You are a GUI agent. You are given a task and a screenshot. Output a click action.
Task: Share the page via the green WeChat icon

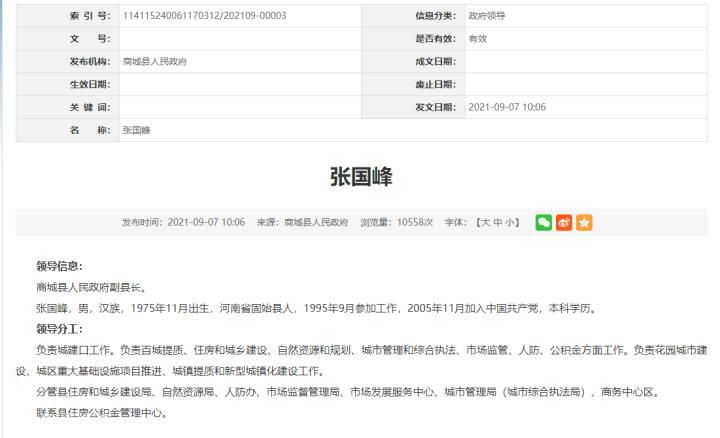pyautogui.click(x=543, y=223)
